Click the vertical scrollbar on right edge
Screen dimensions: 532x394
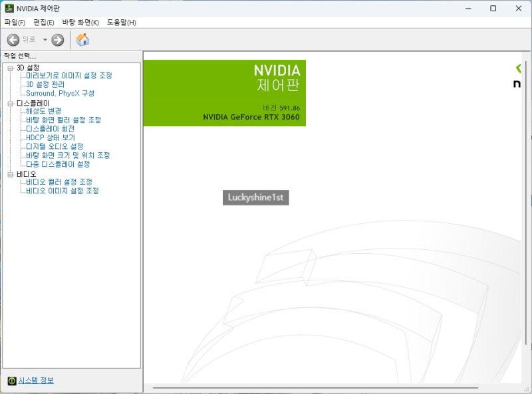pyautogui.click(x=526, y=203)
